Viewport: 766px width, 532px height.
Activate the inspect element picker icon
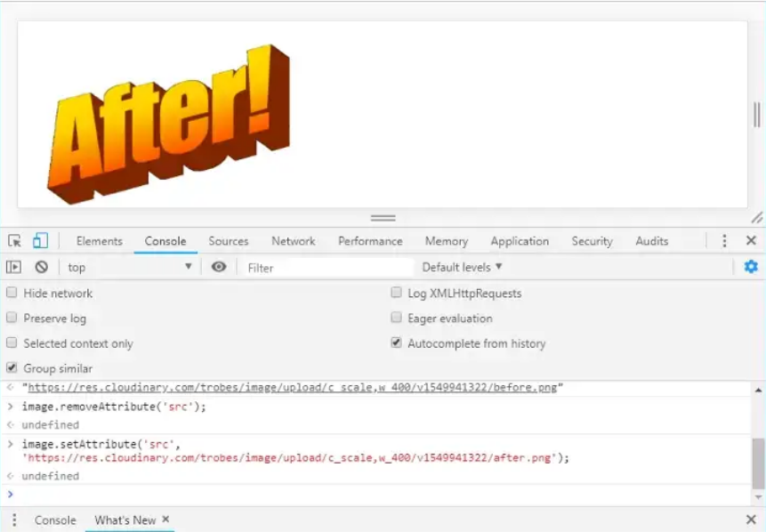(x=14, y=241)
